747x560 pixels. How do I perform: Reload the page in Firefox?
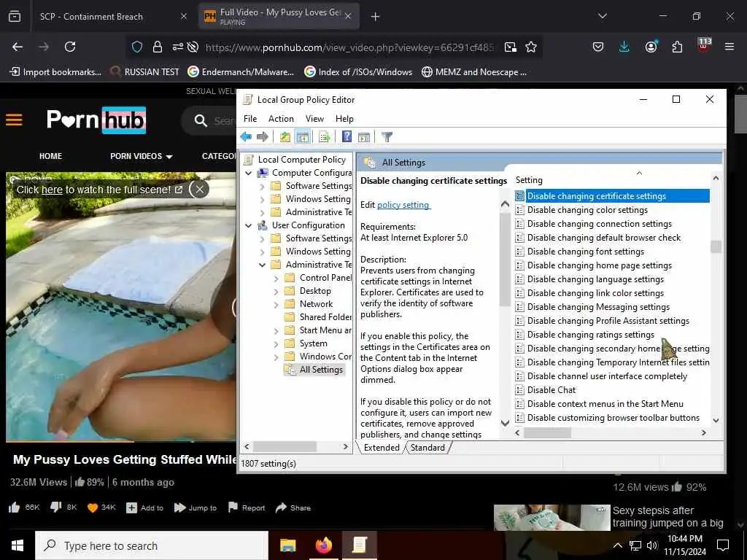(70, 47)
